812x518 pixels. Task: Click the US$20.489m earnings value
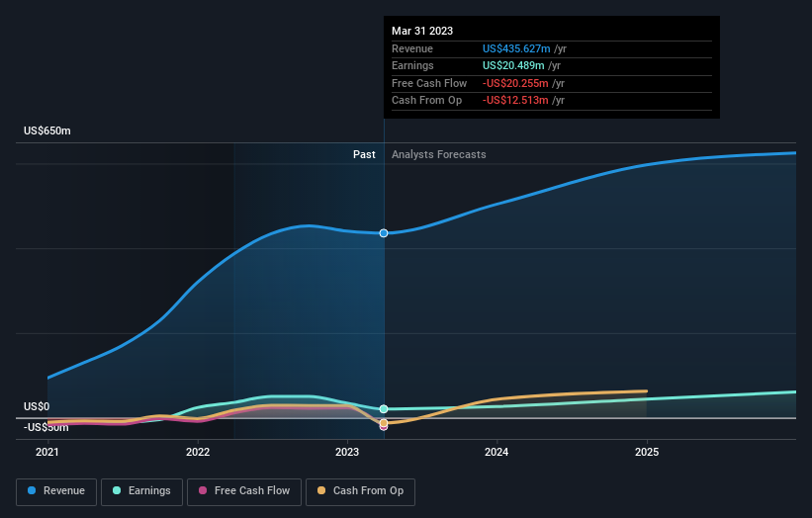point(513,65)
